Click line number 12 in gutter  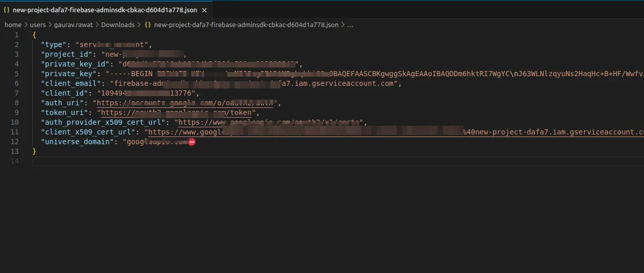click(x=15, y=142)
